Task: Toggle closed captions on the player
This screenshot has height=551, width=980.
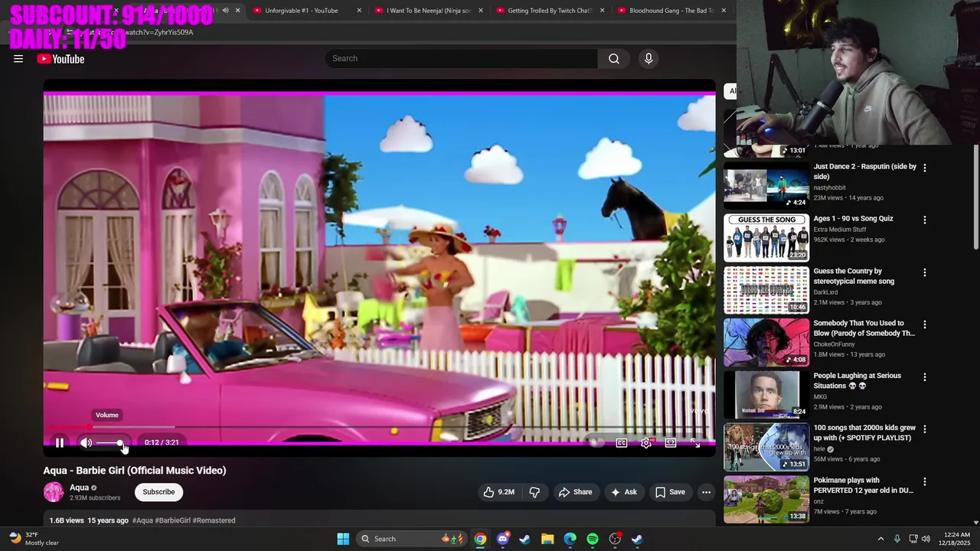Action: point(622,442)
